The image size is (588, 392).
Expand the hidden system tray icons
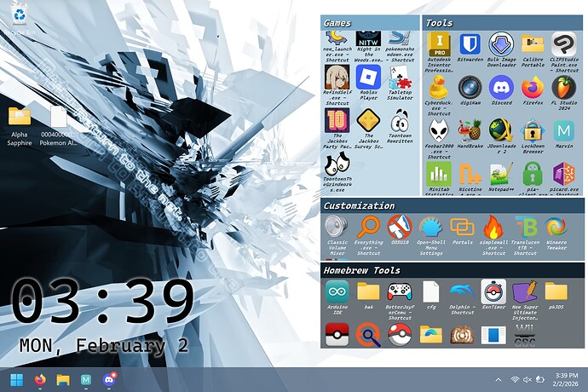(x=499, y=379)
